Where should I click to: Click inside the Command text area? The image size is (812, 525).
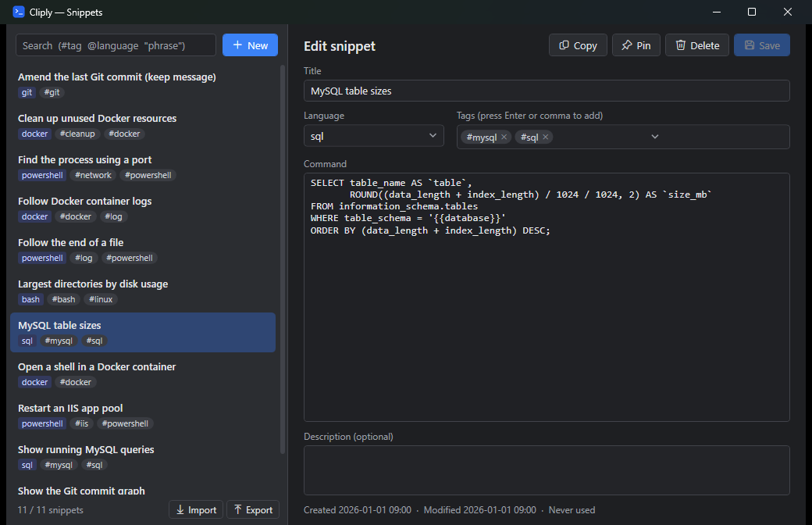[x=547, y=297]
